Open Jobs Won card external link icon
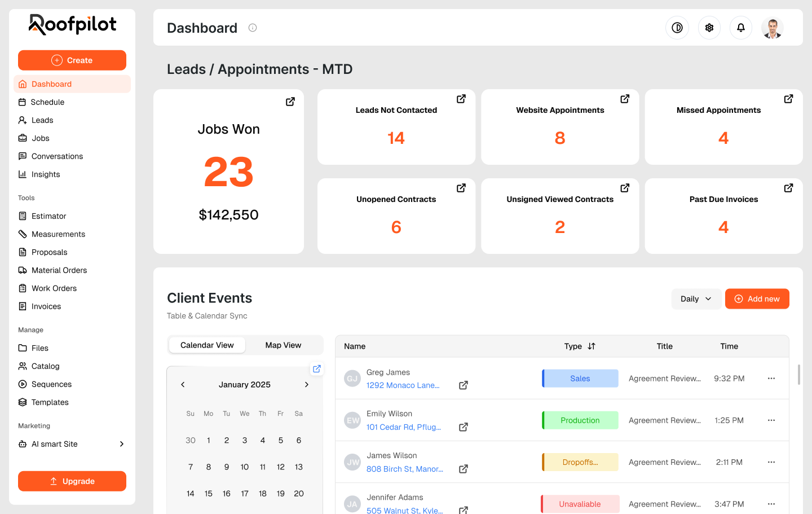The width and height of the screenshot is (812, 514). tap(290, 102)
